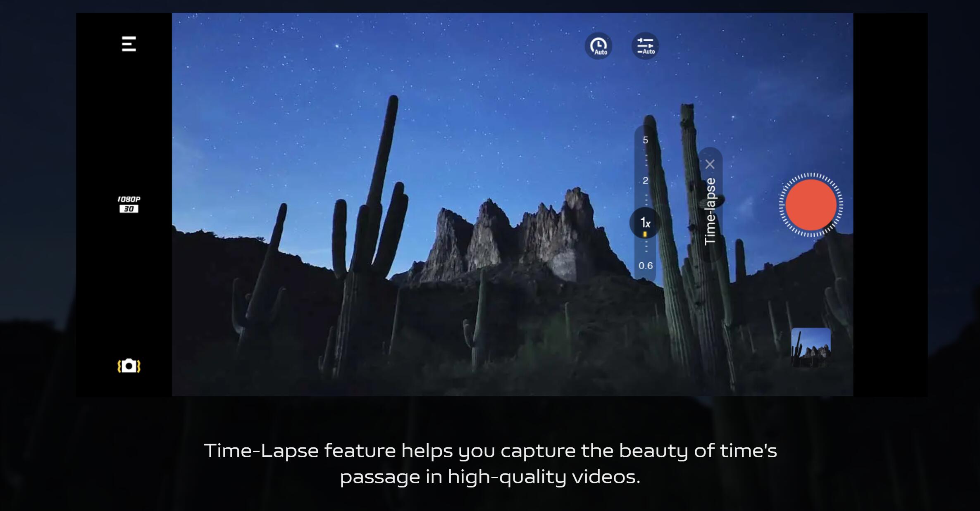Toggle the yellow camera stabilization icon
Viewport: 980px width, 511px height.
click(129, 366)
